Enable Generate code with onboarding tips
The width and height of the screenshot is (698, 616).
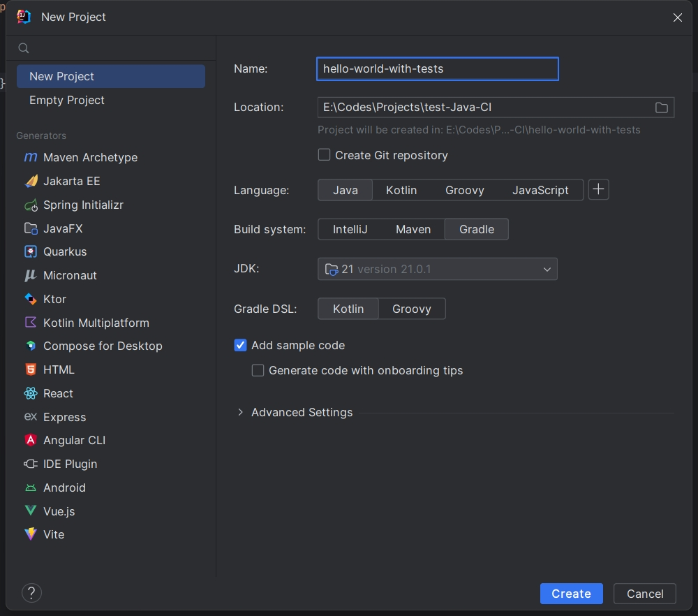(x=258, y=371)
